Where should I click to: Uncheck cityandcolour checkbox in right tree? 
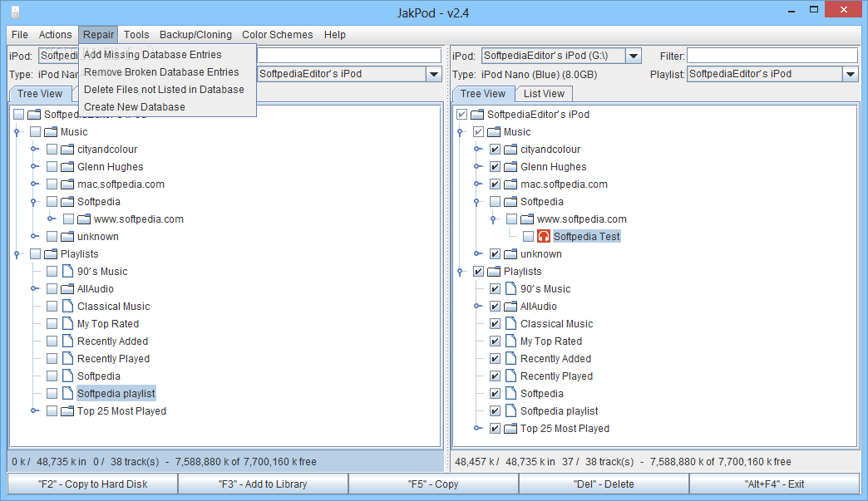(x=495, y=150)
